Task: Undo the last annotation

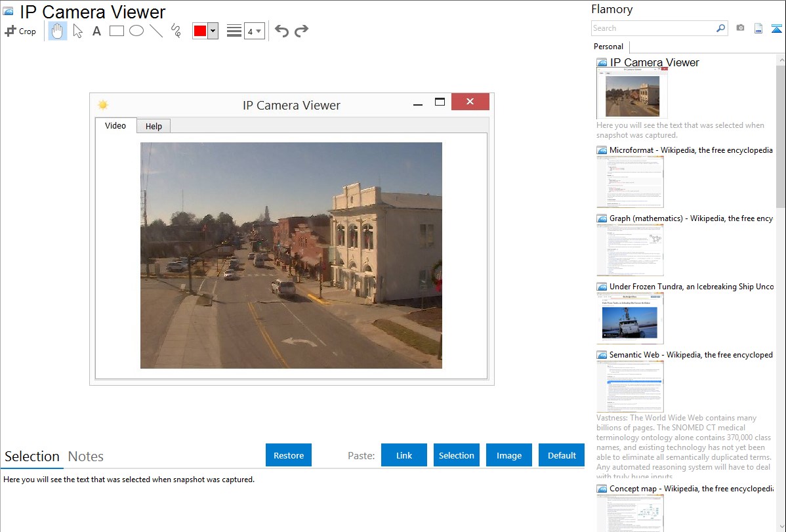Action: [281, 31]
